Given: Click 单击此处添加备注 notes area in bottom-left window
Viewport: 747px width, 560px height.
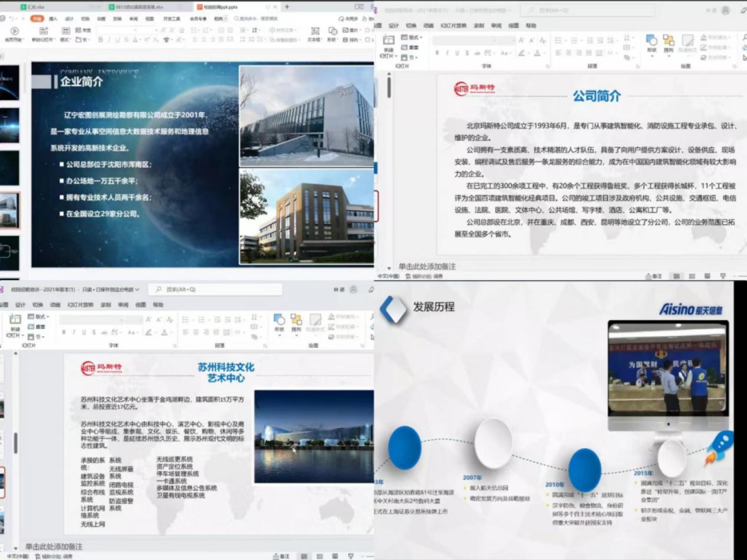Looking at the screenshot, I should pos(55,546).
